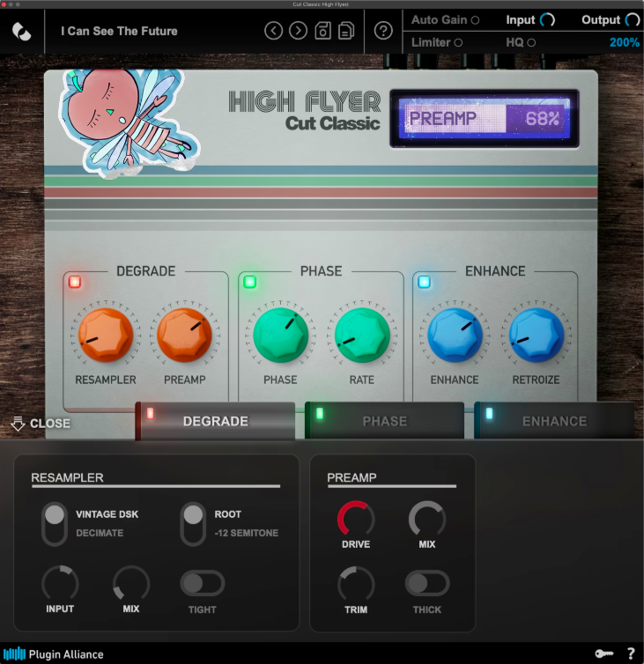Click the orange Resampler knob

(106, 335)
